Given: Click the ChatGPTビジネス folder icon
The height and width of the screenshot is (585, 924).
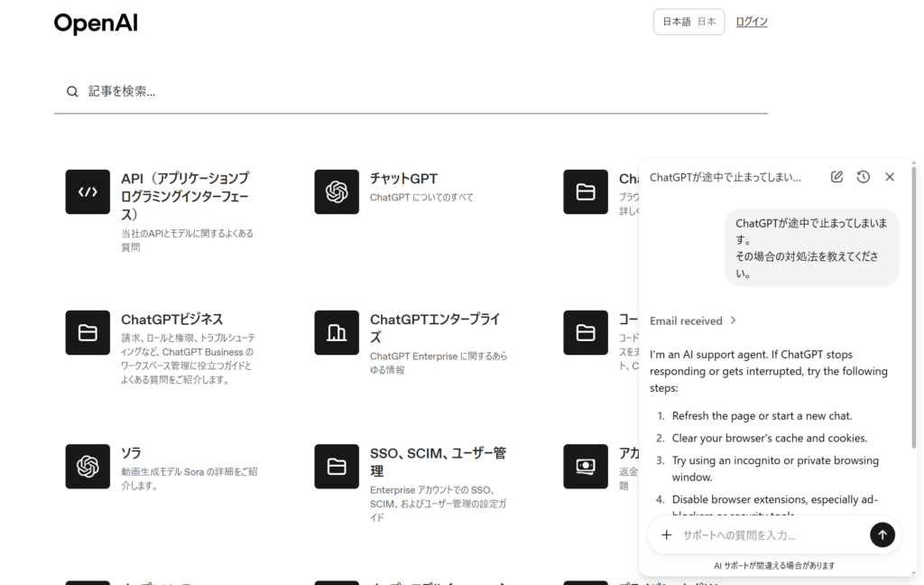Looking at the screenshot, I should tap(88, 332).
